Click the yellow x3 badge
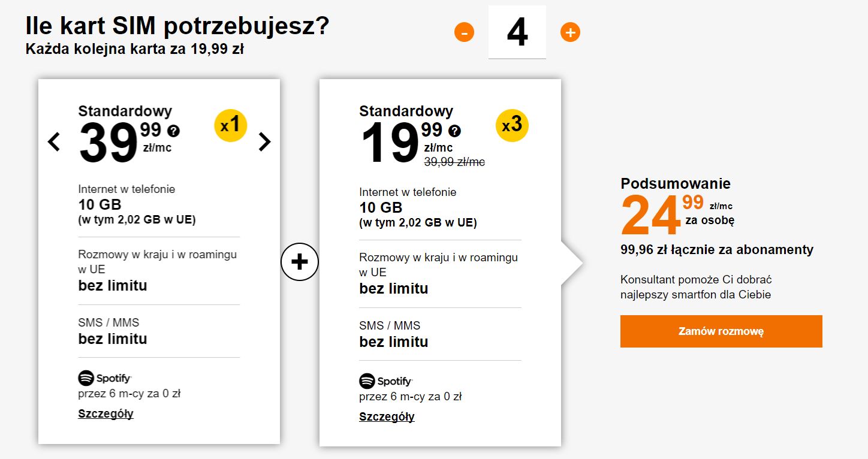 (x=512, y=125)
